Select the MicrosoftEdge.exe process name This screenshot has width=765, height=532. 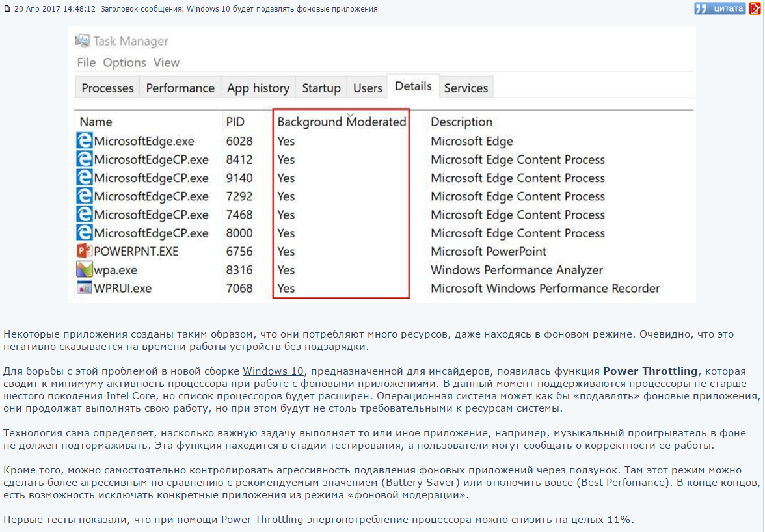tap(144, 141)
